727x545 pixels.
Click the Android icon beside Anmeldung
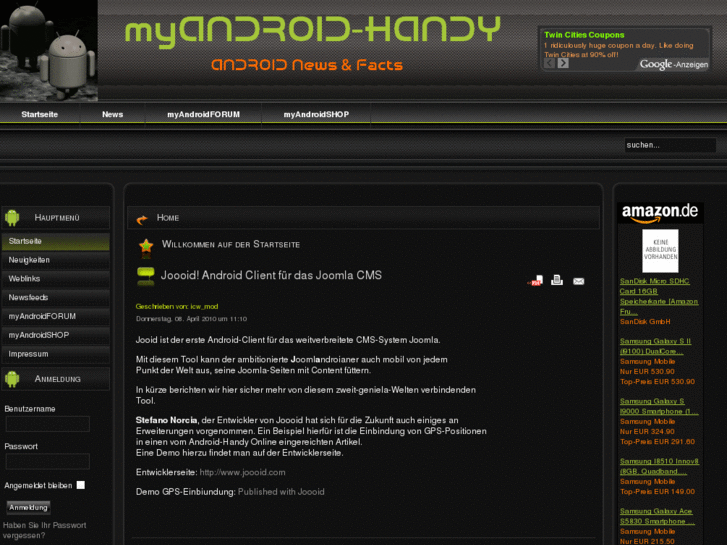click(x=13, y=379)
